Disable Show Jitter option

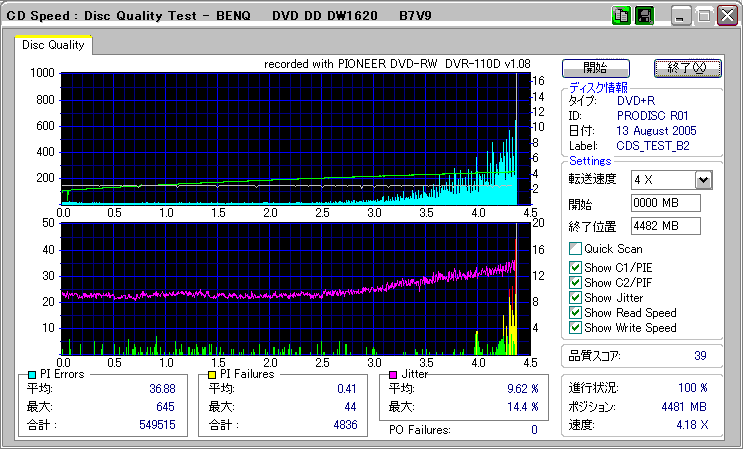click(575, 298)
